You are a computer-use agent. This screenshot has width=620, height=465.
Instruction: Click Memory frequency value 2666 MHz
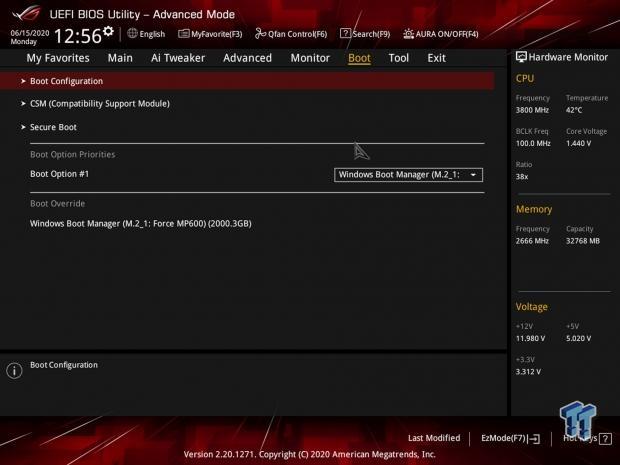point(532,241)
